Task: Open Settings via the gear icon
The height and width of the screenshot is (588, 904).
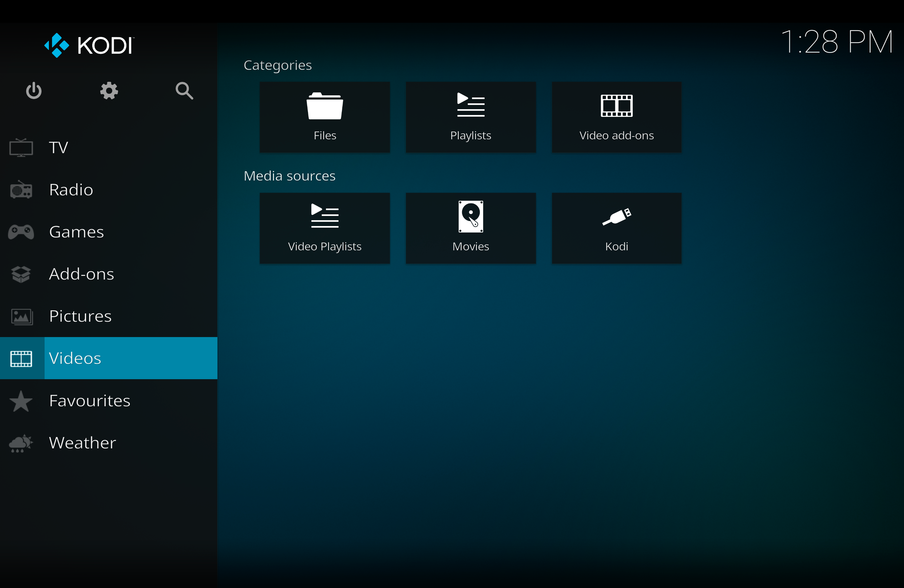Action: [x=109, y=91]
